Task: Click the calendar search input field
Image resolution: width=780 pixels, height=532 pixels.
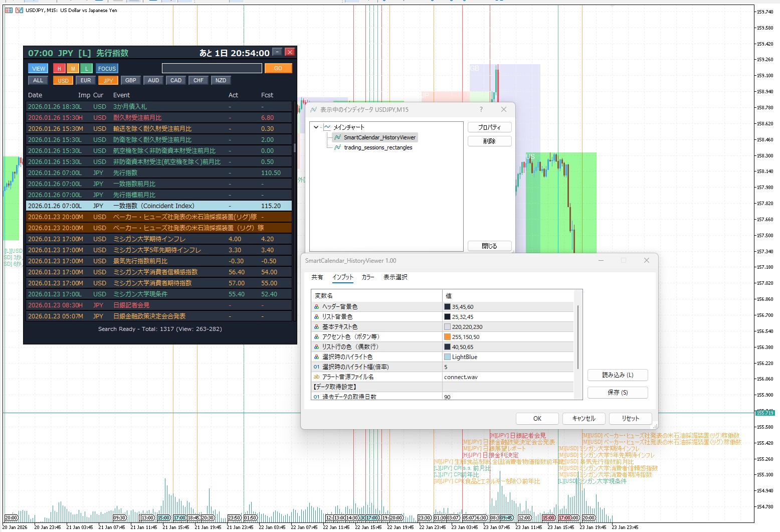Action: point(212,69)
